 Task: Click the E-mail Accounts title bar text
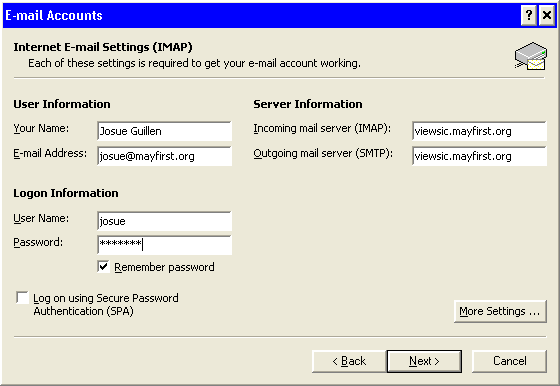click(54, 15)
